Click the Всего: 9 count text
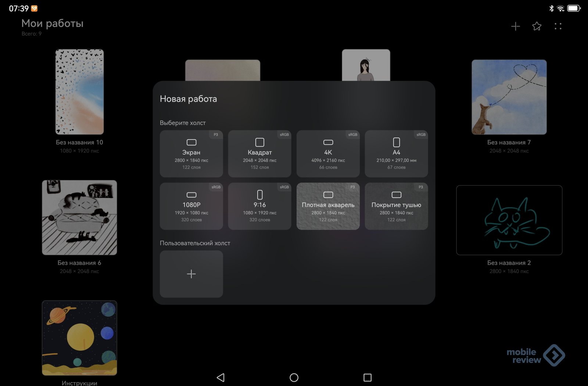Image resolution: width=588 pixels, height=386 pixels. pyautogui.click(x=31, y=33)
